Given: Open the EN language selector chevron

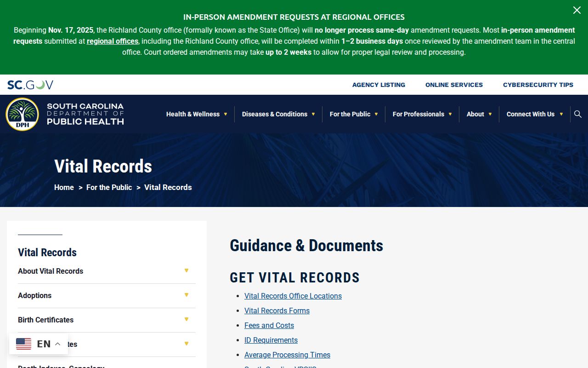Looking at the screenshot, I should (57, 344).
